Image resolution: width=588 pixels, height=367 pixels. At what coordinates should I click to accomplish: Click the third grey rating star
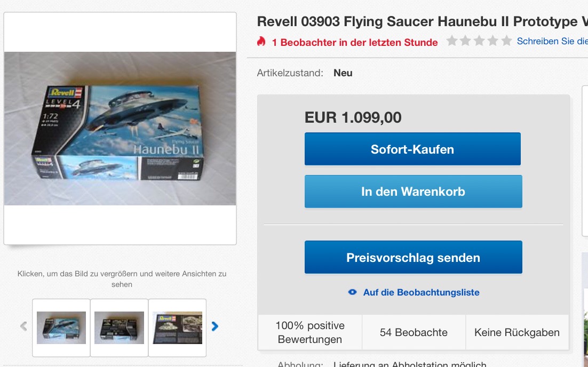pyautogui.click(x=479, y=41)
